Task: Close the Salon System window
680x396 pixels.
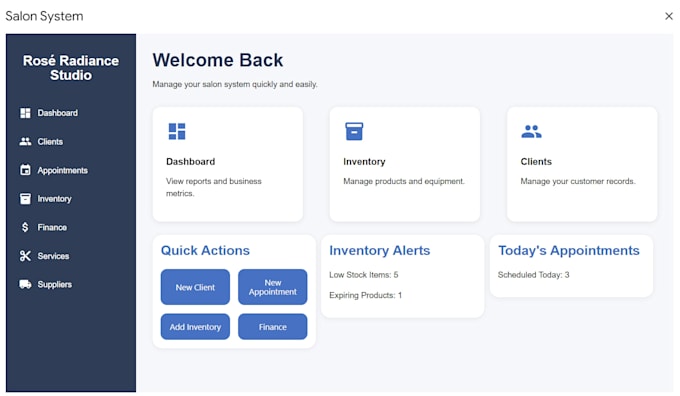Action: (x=669, y=16)
